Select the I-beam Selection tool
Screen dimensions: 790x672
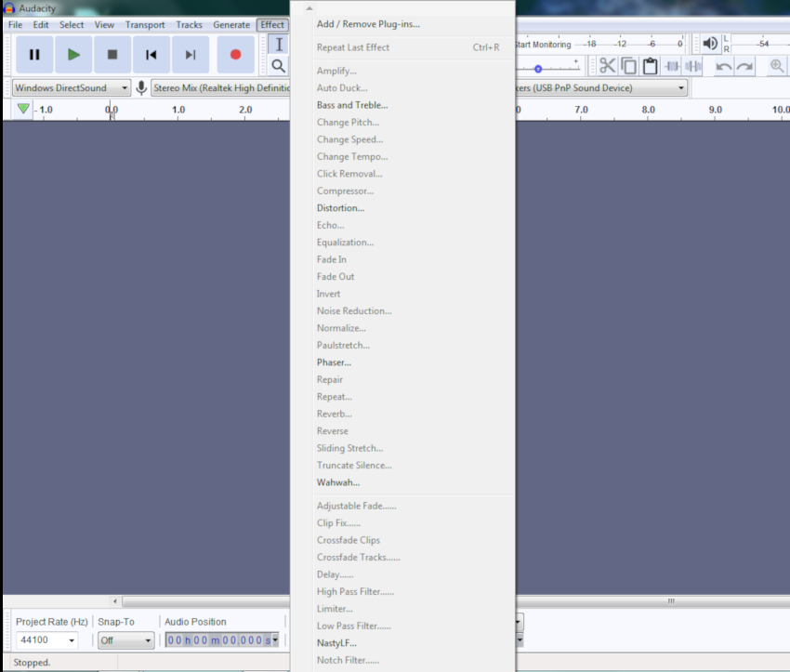[x=279, y=45]
